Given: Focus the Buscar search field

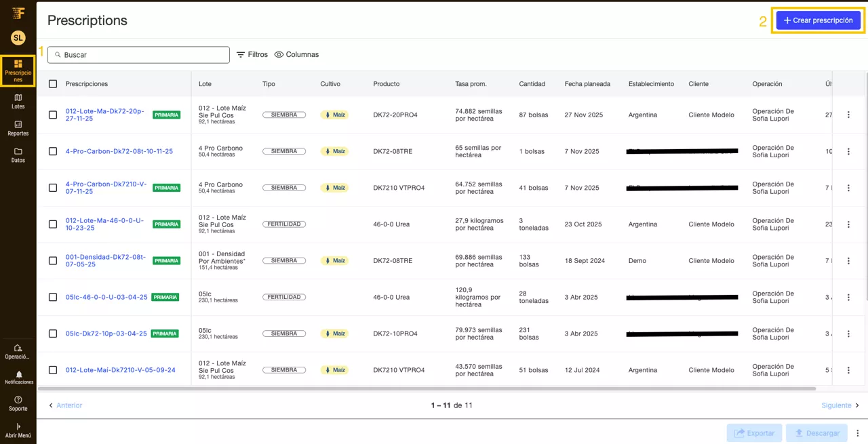Looking at the screenshot, I should (x=142, y=55).
